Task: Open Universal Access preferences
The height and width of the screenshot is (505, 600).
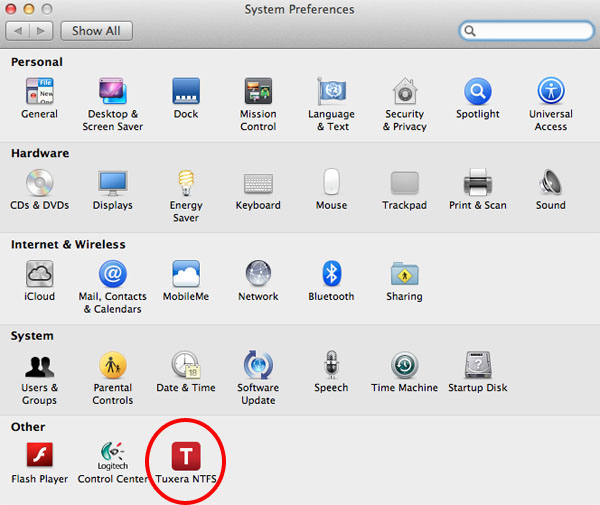Action: pos(550,92)
